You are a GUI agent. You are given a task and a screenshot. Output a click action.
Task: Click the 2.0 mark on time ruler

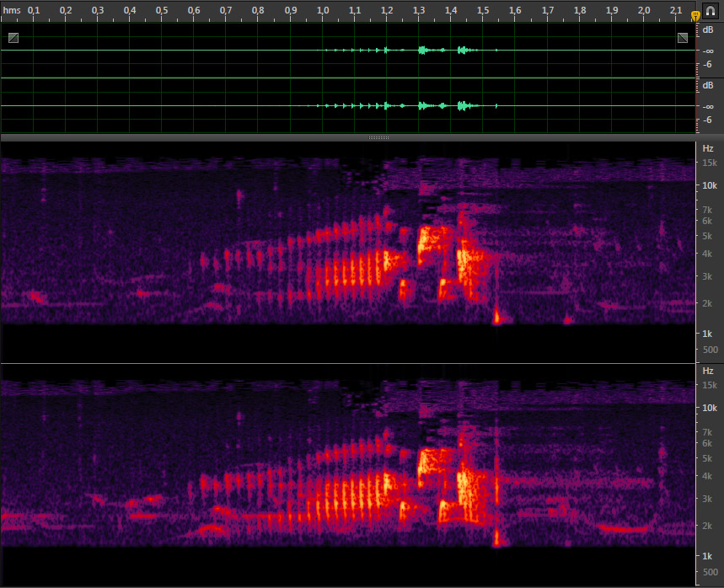coord(644,10)
